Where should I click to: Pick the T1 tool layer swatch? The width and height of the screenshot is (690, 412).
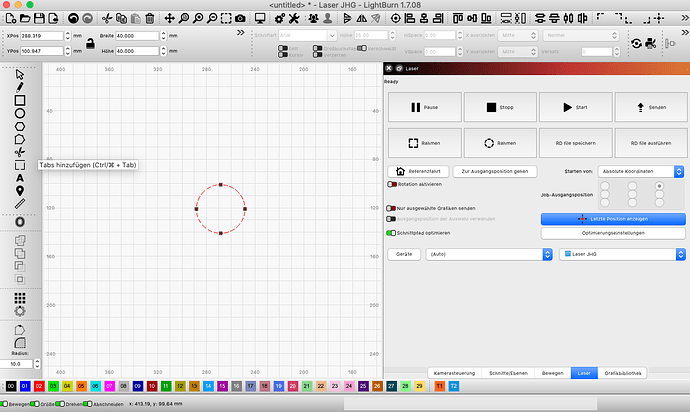[x=440, y=386]
